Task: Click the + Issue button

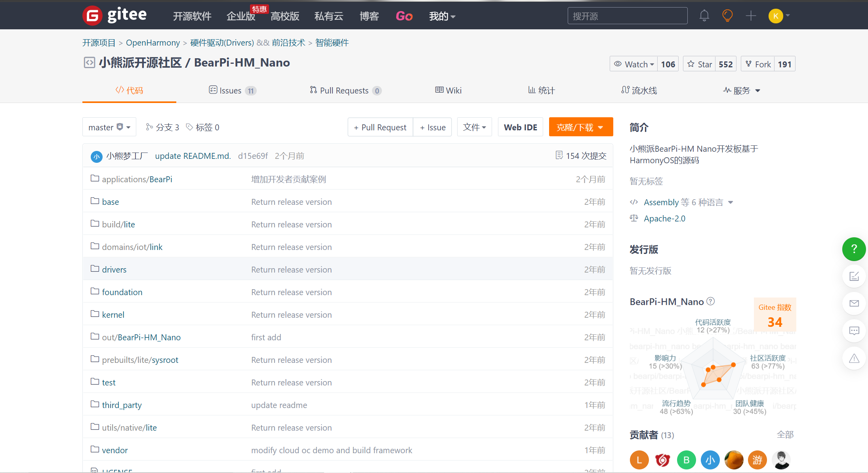Action: (433, 127)
